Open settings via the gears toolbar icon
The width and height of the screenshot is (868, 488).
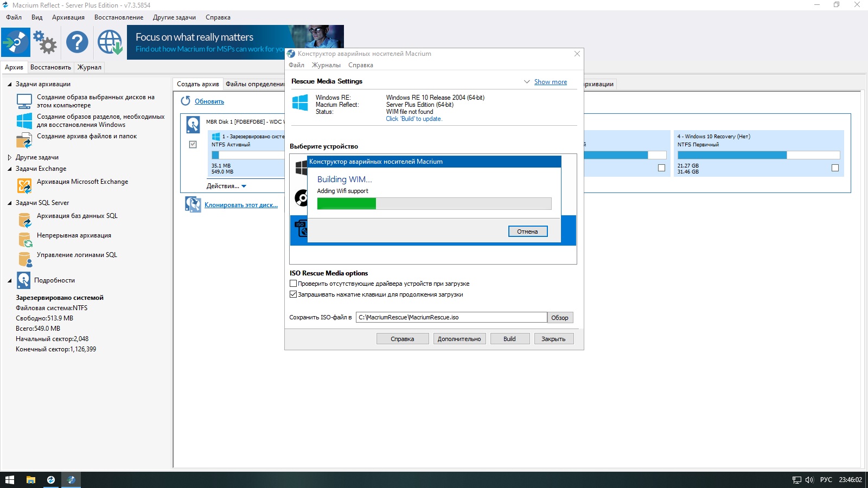[45, 42]
